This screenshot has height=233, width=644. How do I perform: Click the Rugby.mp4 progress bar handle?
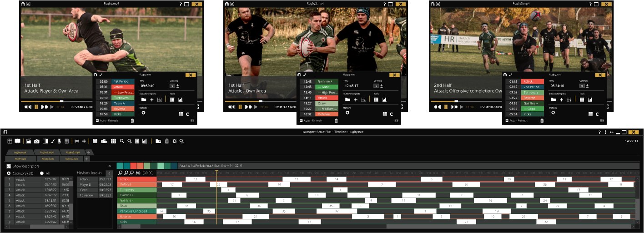tap(61, 101)
